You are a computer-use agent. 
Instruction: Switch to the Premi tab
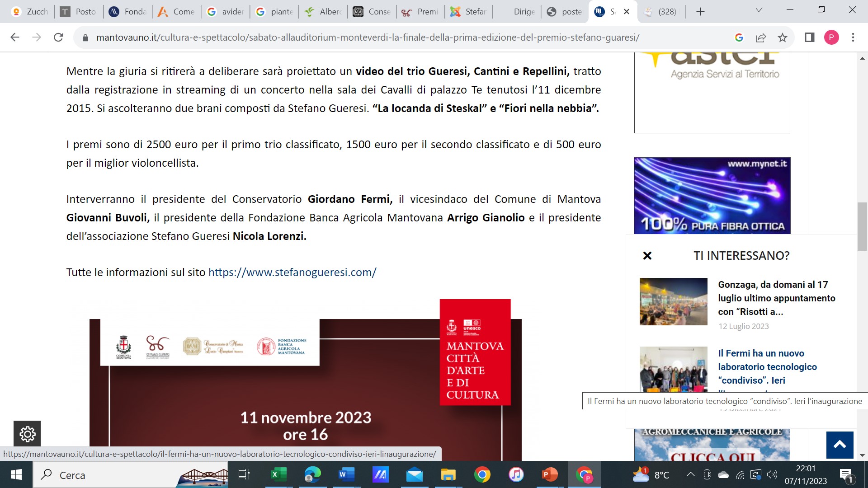click(x=421, y=12)
